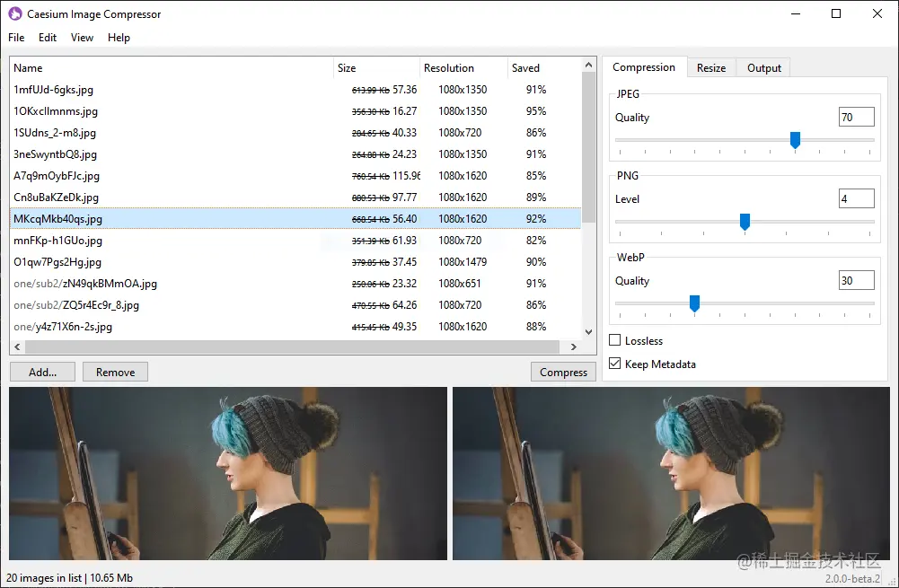Switch to the Compression tab
This screenshot has height=588, width=899.
(x=644, y=67)
